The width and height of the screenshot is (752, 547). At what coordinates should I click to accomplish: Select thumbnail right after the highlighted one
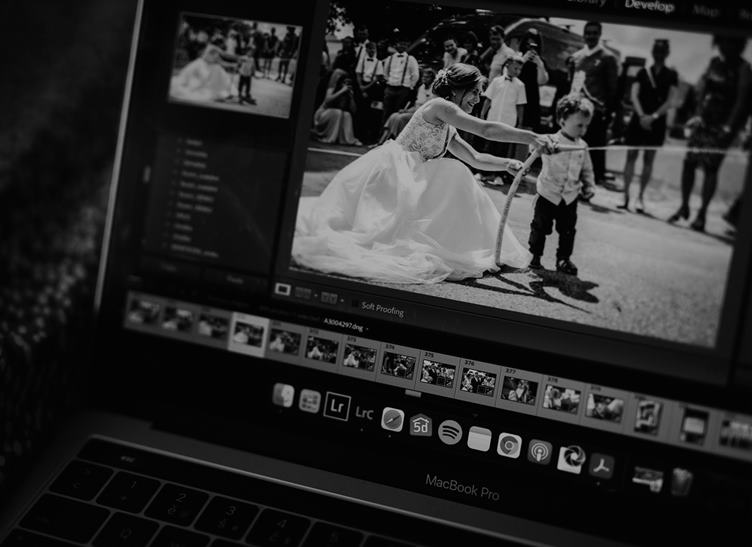pyautogui.click(x=285, y=341)
